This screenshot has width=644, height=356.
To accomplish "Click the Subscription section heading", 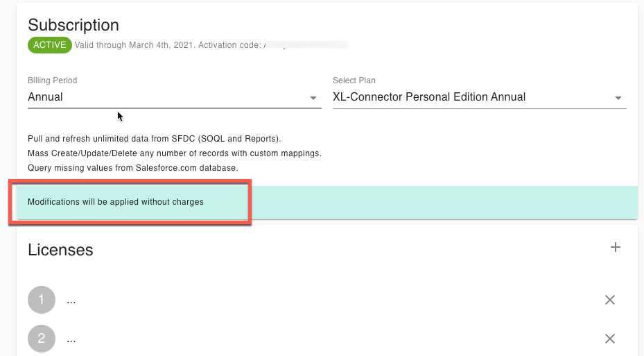I will [73, 25].
